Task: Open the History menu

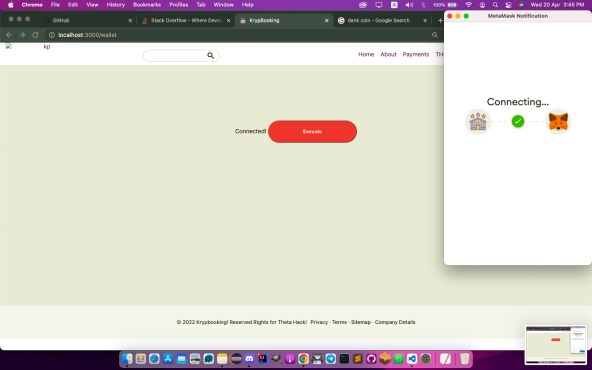Action: (x=116, y=5)
